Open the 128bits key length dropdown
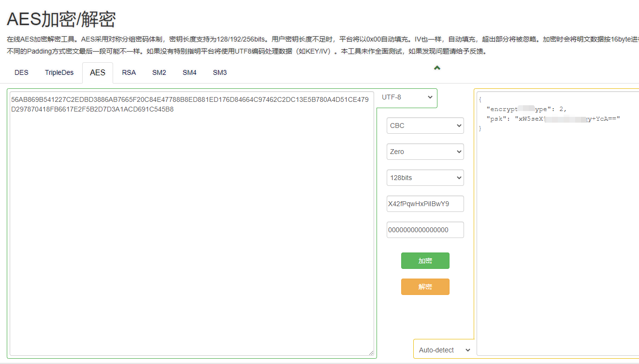 click(x=425, y=178)
